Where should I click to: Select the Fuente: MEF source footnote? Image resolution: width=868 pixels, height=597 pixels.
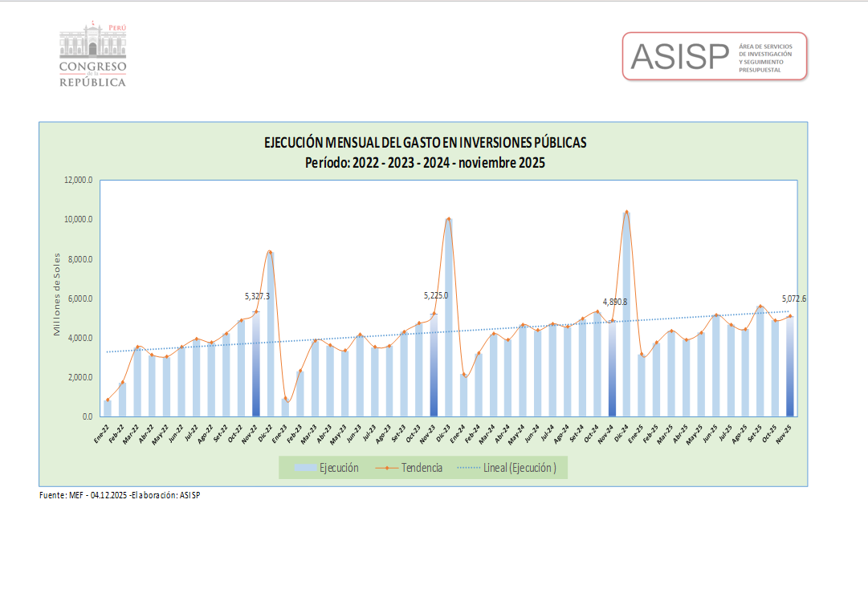point(120,495)
